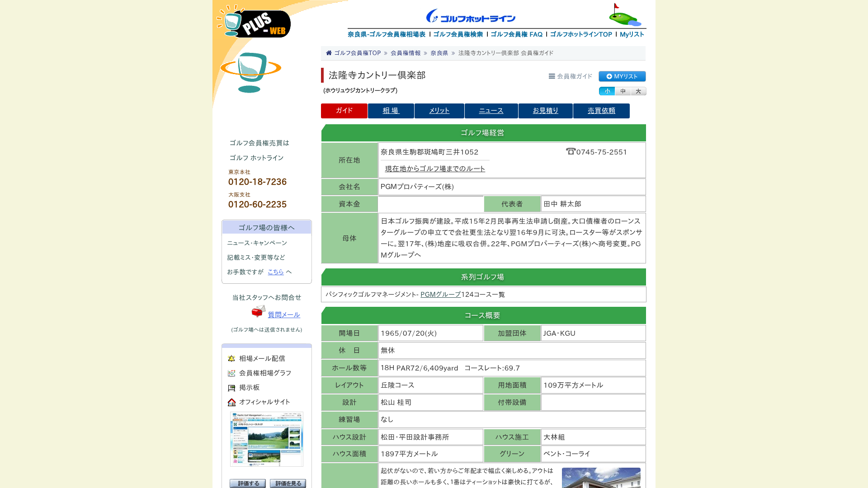Click 現在地からゴルフ場までのルート link

[435, 169]
